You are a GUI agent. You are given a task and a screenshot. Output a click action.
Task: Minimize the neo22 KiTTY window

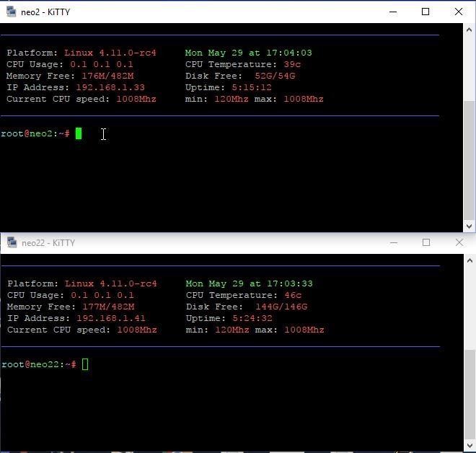tap(393, 242)
